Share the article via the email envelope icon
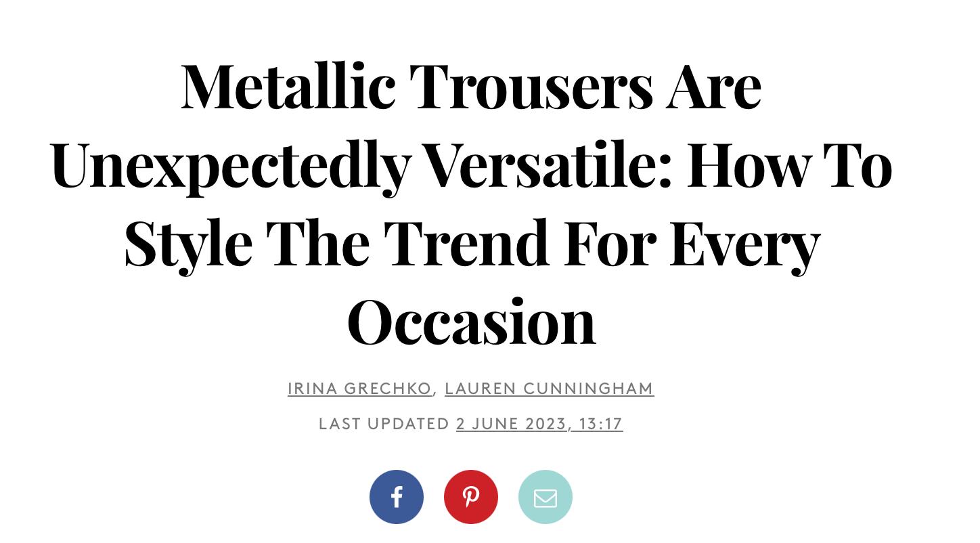The width and height of the screenshot is (980, 543). click(x=545, y=497)
